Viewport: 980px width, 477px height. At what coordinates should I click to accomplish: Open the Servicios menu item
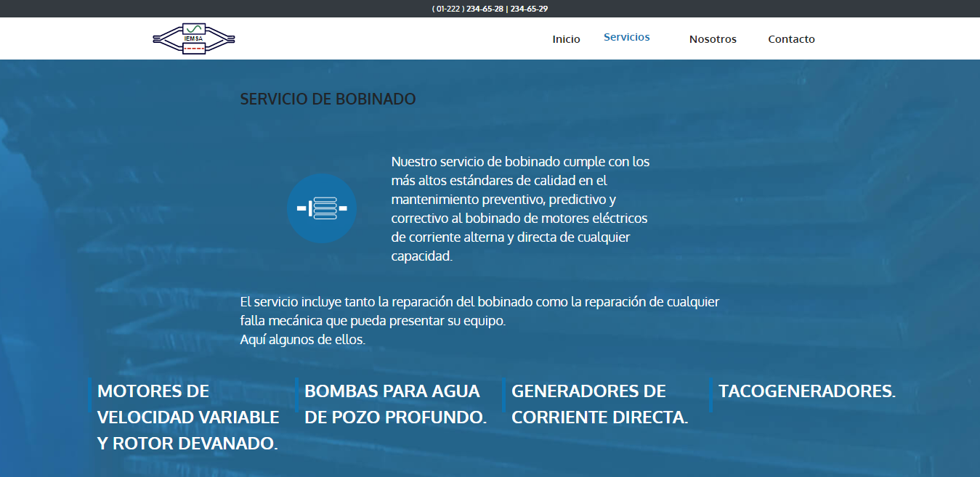[626, 37]
